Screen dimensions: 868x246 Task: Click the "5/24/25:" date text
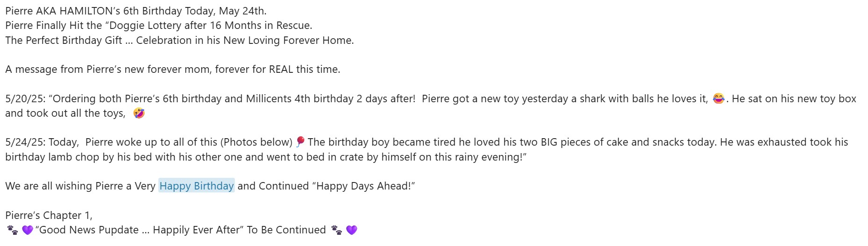point(25,142)
